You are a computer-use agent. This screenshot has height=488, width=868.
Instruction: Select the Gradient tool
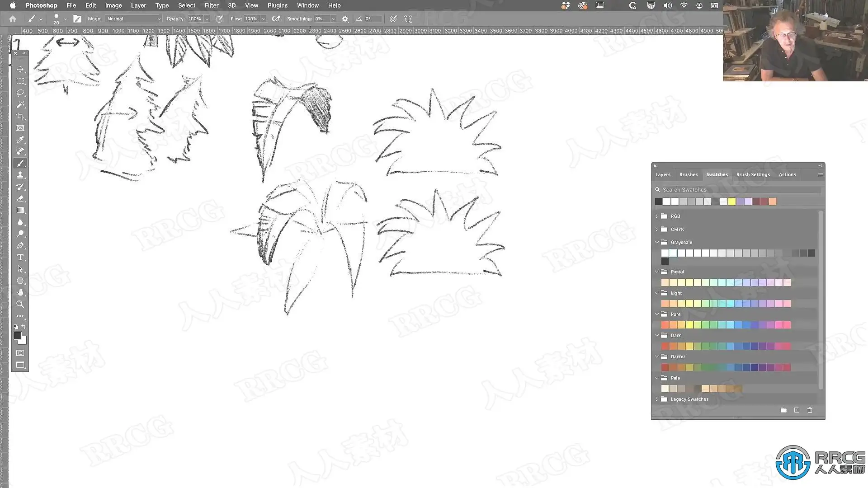tap(20, 210)
